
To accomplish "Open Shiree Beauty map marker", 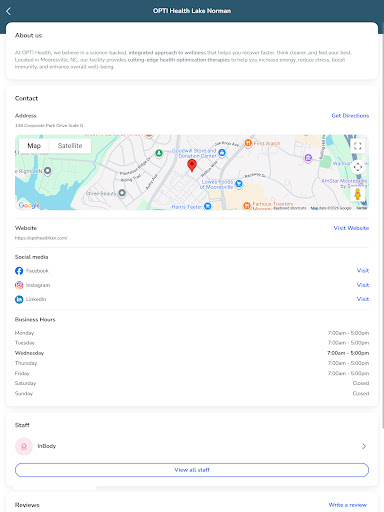I will click(x=122, y=193).
